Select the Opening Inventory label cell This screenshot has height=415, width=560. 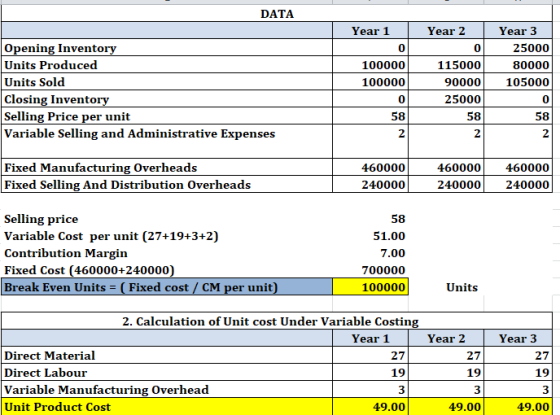[x=167, y=48]
